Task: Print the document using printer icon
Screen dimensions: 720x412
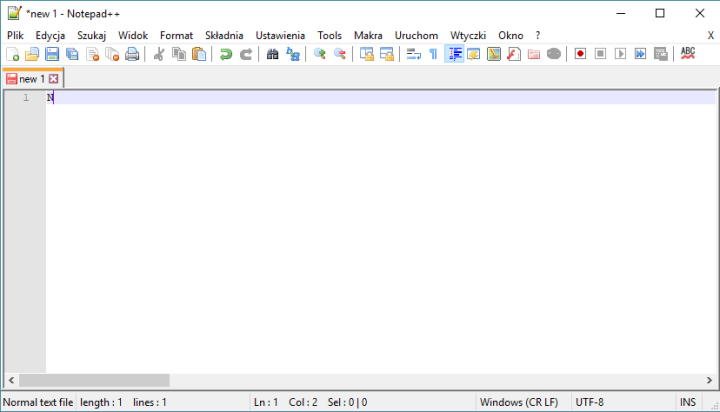Action: (132, 54)
